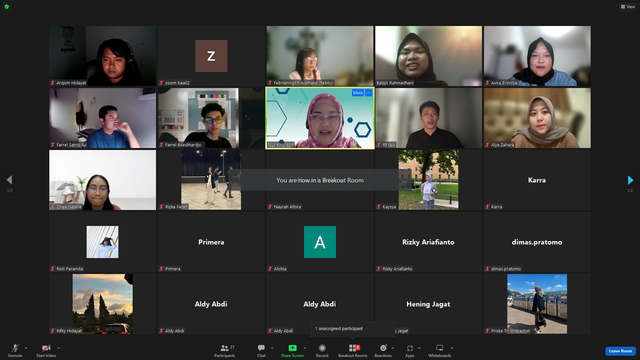Select the Kaysya participant tile
The height and width of the screenshot is (360, 640).
tap(428, 180)
